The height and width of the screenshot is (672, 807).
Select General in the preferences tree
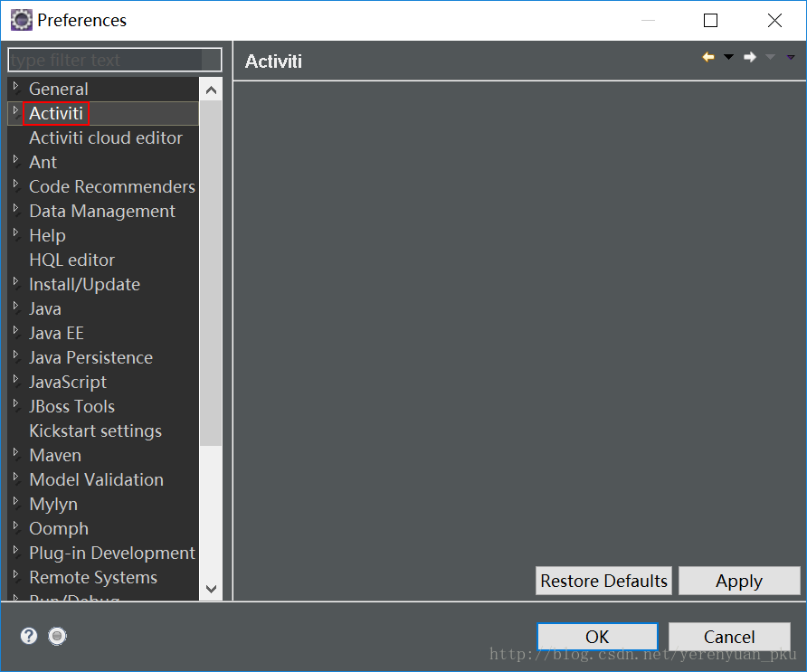click(59, 89)
